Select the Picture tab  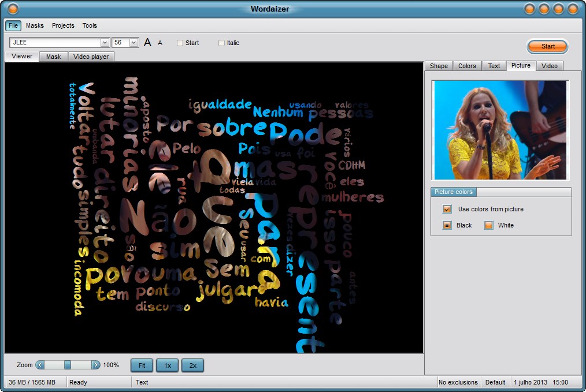521,65
